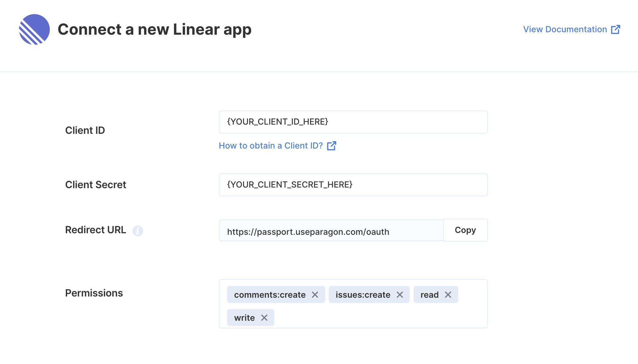
Task: Copy the Redirect URL
Action: click(x=465, y=230)
